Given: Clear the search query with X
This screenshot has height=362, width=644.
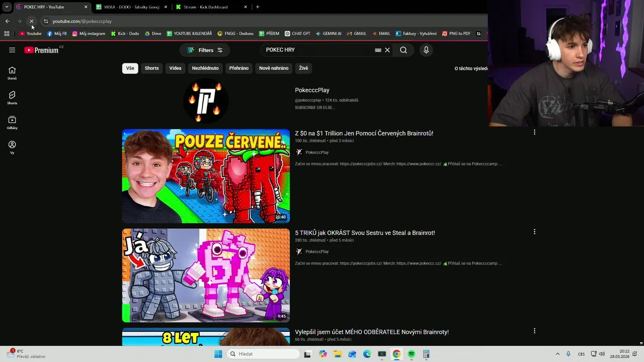Looking at the screenshot, I should 387,50.
